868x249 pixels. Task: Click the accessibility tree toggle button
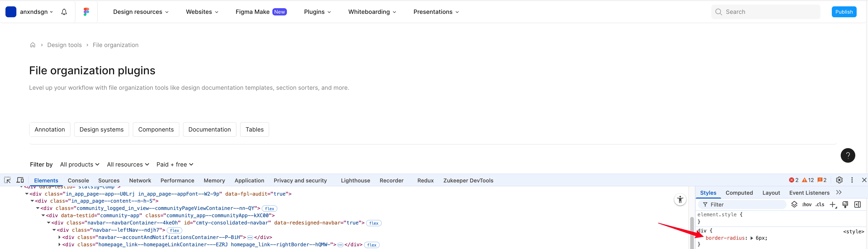click(x=680, y=199)
